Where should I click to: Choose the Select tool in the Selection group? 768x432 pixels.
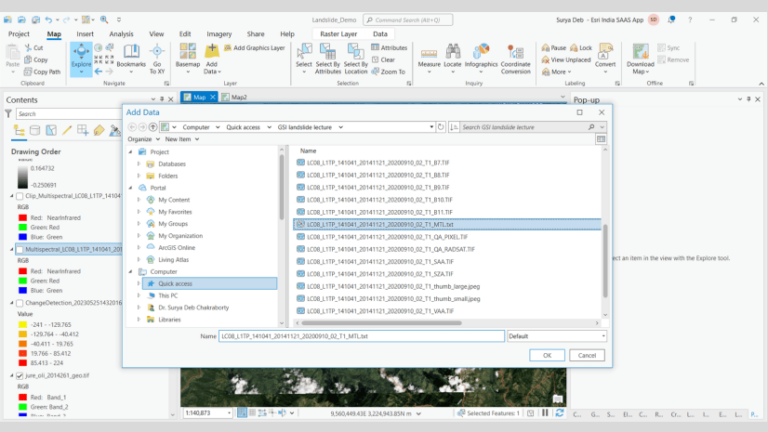304,59
